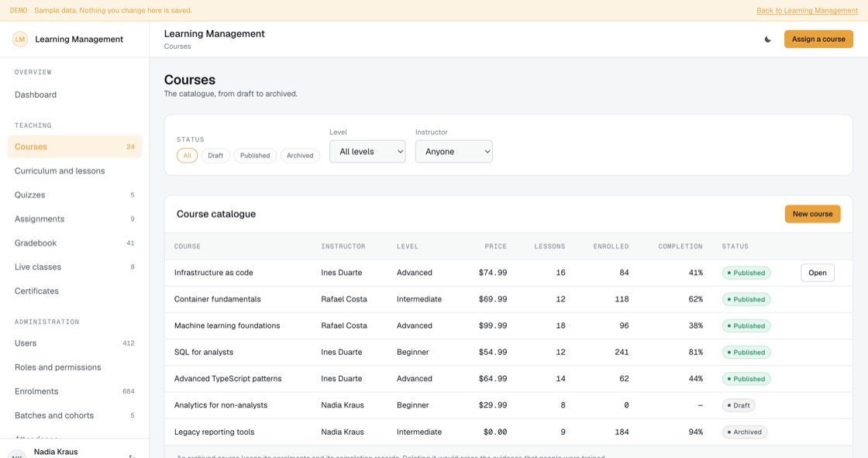
Task: Follow Back to Learning Management link
Action: pos(807,11)
